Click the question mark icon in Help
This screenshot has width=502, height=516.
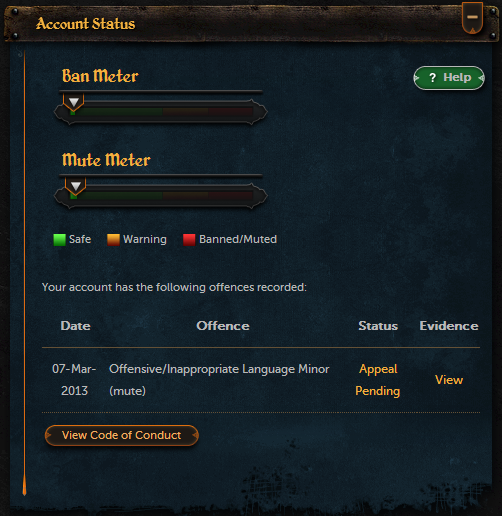[x=432, y=78]
